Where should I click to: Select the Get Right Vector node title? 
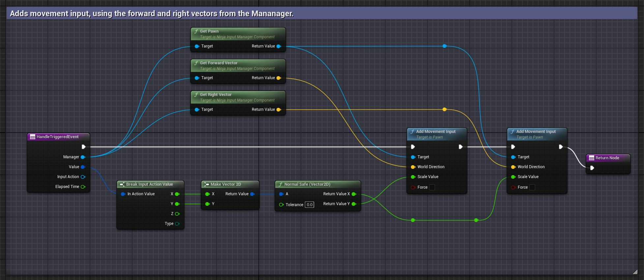[x=216, y=95]
